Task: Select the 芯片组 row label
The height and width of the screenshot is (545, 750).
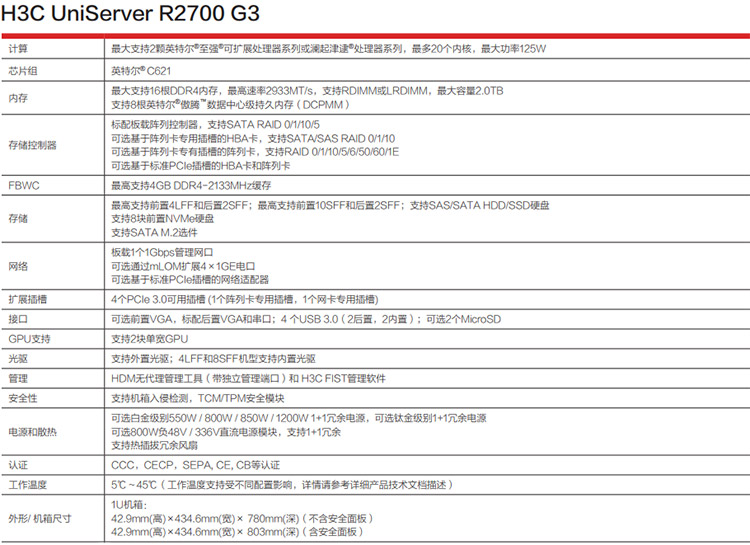Action: [x=23, y=71]
